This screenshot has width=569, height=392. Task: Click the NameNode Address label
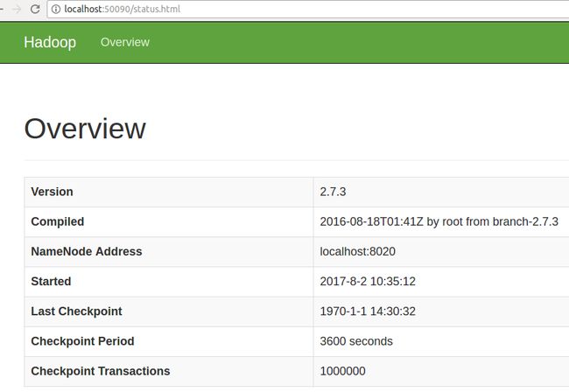click(87, 251)
